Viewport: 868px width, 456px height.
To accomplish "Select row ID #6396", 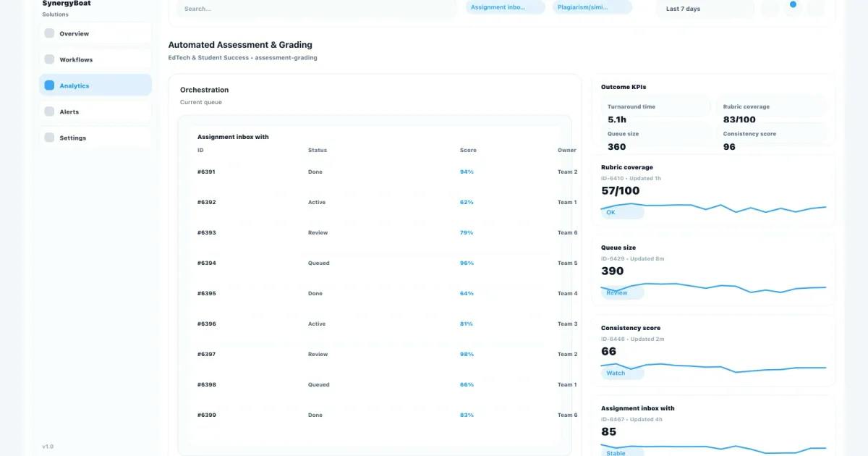I will coord(206,324).
